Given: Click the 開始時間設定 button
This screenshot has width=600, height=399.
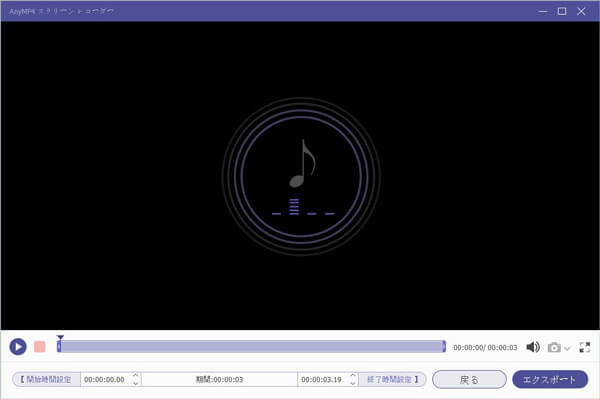Looking at the screenshot, I should (x=46, y=379).
